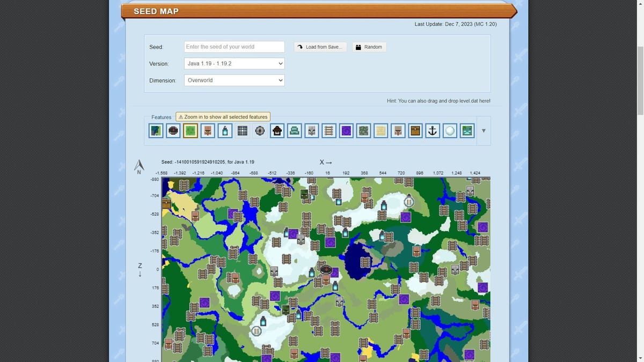Select the buried treasure chest icon
644x362 pixels.
point(415,130)
